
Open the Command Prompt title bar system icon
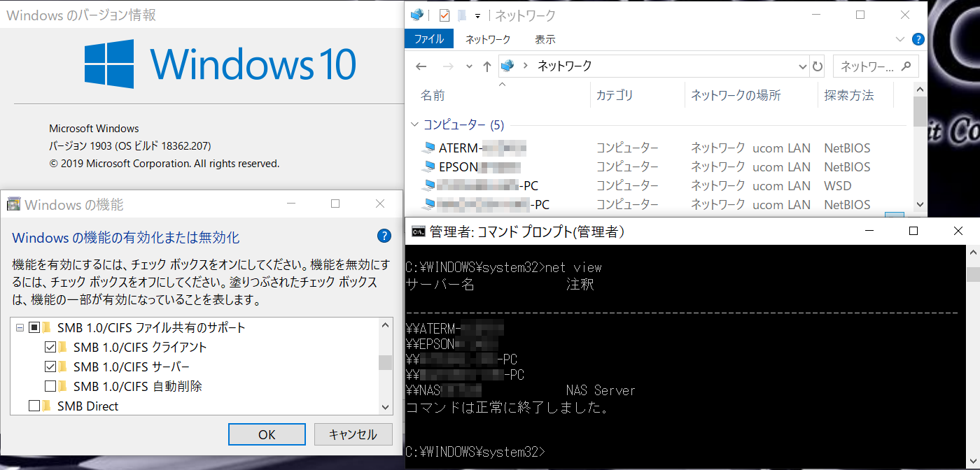point(418,232)
